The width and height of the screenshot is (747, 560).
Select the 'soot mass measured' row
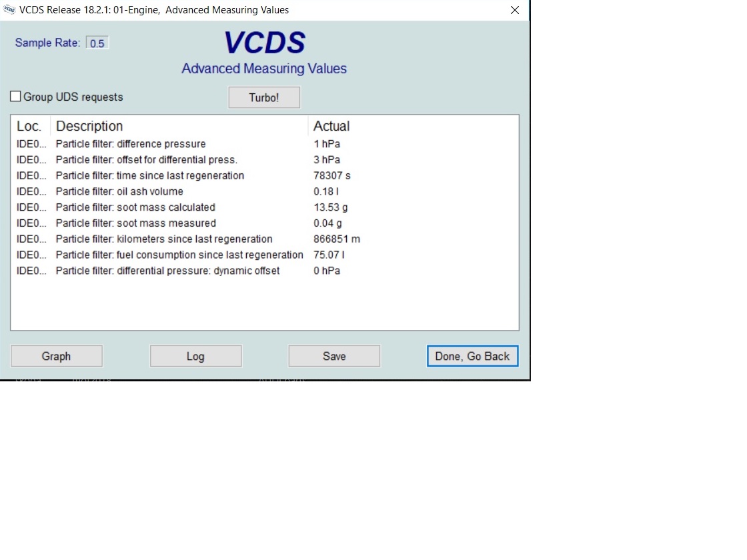[264, 223]
